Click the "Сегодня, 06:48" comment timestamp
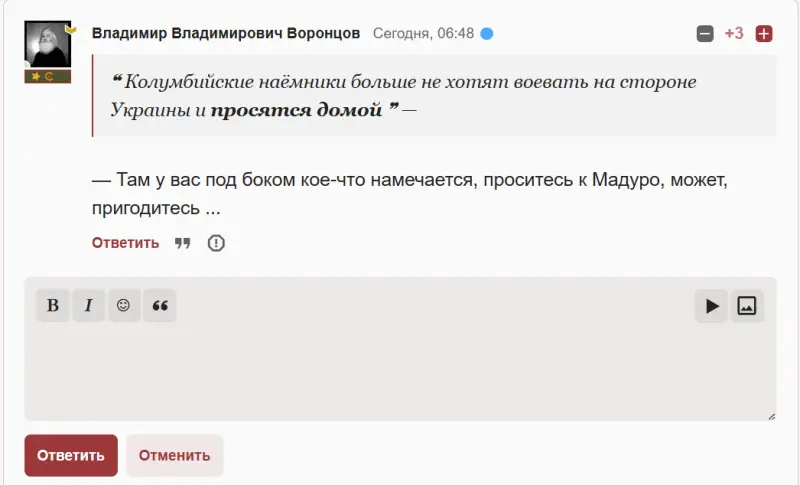This screenshot has height=485, width=800. (x=423, y=33)
